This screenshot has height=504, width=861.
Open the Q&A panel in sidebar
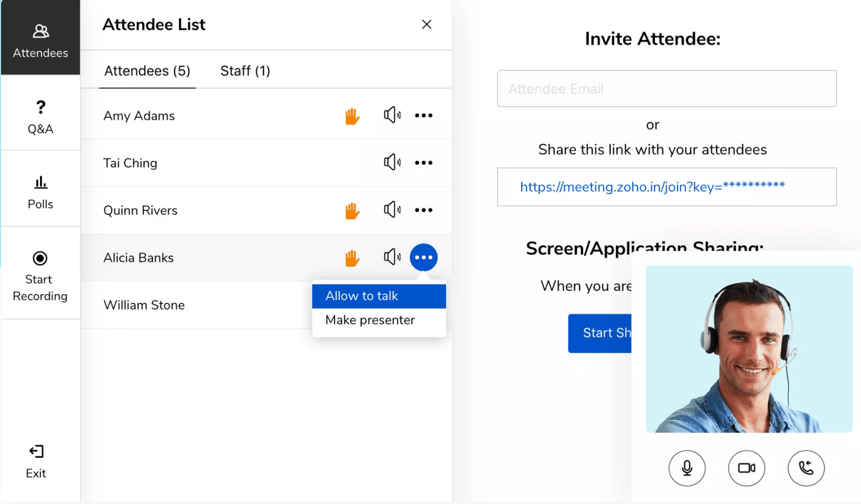[40, 117]
